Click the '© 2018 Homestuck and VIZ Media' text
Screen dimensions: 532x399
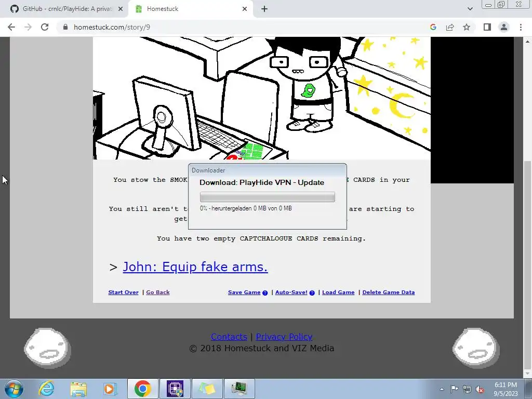tap(262, 348)
